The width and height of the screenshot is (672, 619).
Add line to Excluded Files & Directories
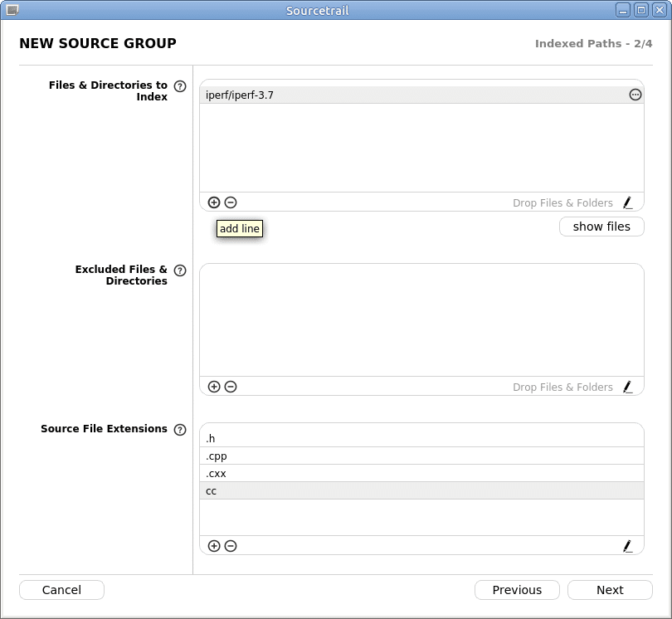(x=214, y=387)
